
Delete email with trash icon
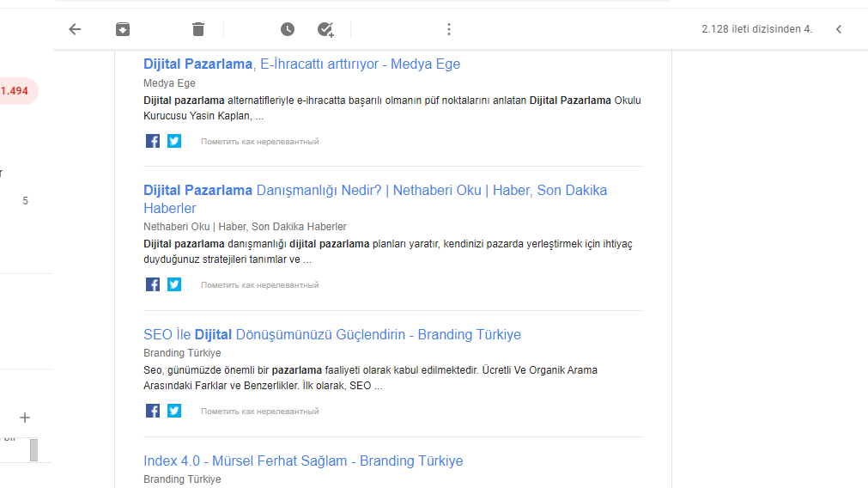point(198,29)
